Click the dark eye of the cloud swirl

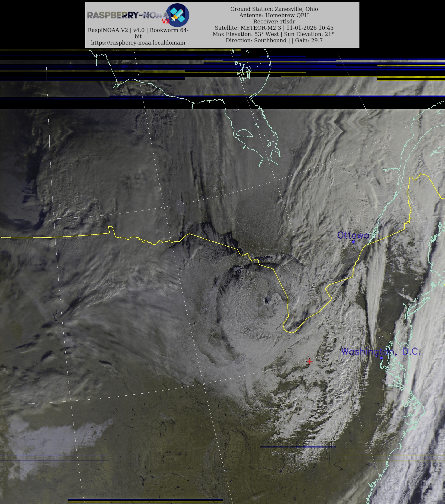tap(266, 300)
